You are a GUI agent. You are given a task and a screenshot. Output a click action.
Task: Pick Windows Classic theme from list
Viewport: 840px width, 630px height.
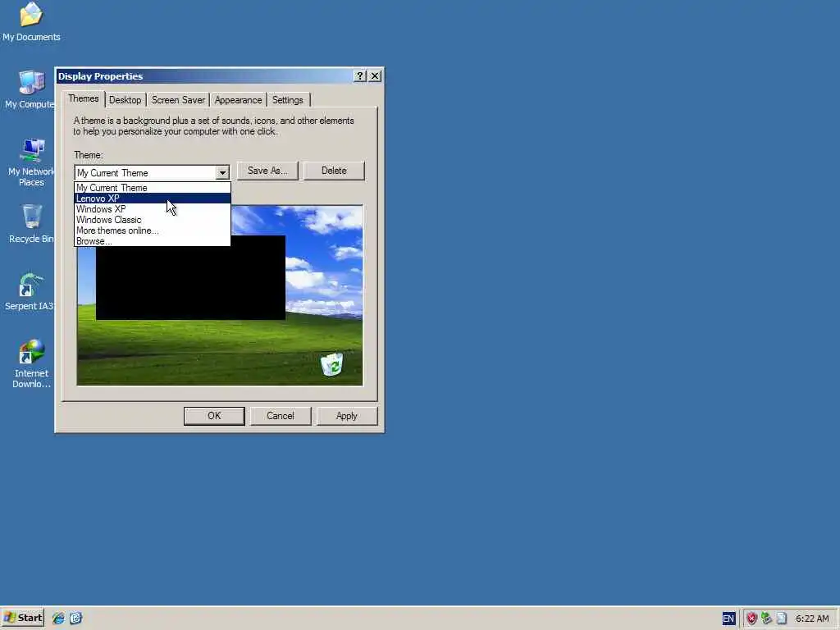click(x=153, y=220)
